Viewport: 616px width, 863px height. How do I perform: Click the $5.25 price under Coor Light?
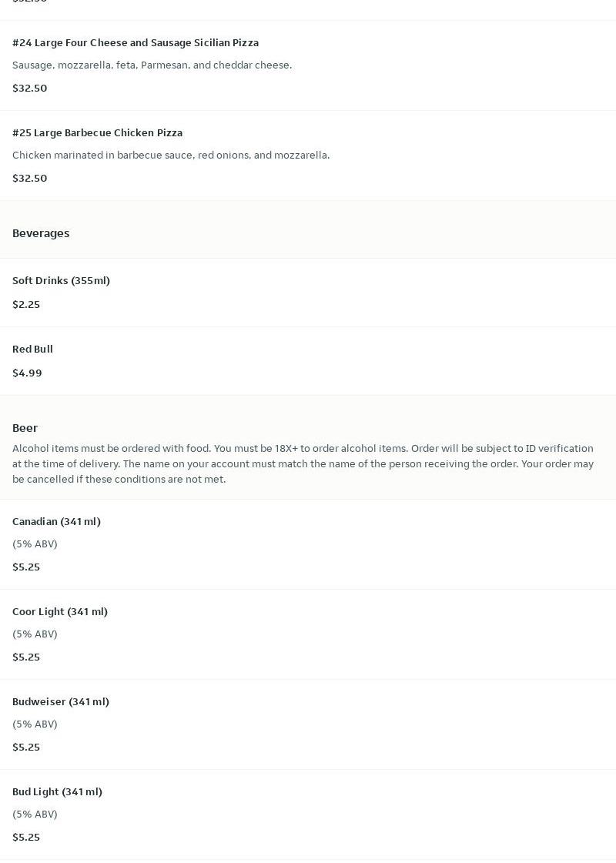26,657
